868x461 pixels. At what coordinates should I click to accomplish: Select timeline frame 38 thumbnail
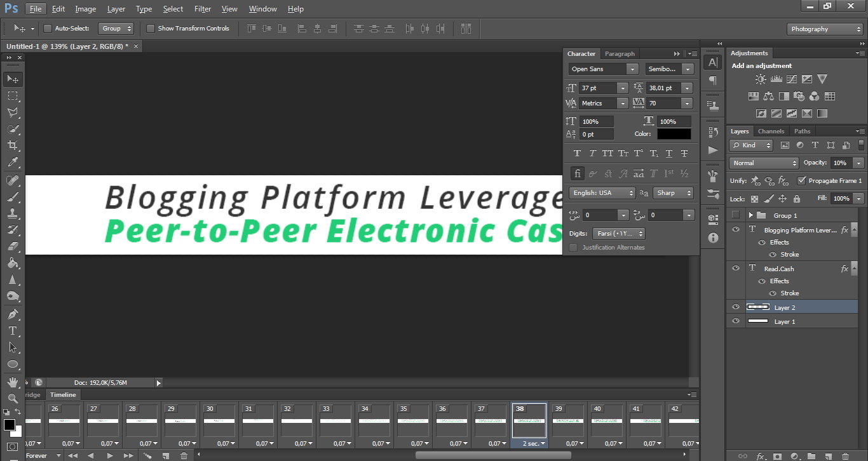pyautogui.click(x=529, y=420)
